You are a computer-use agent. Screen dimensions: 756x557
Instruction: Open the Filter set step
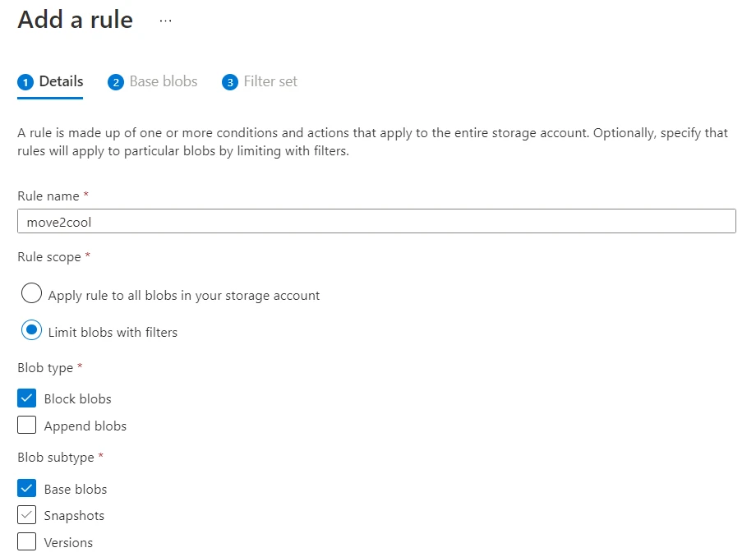coord(269,81)
